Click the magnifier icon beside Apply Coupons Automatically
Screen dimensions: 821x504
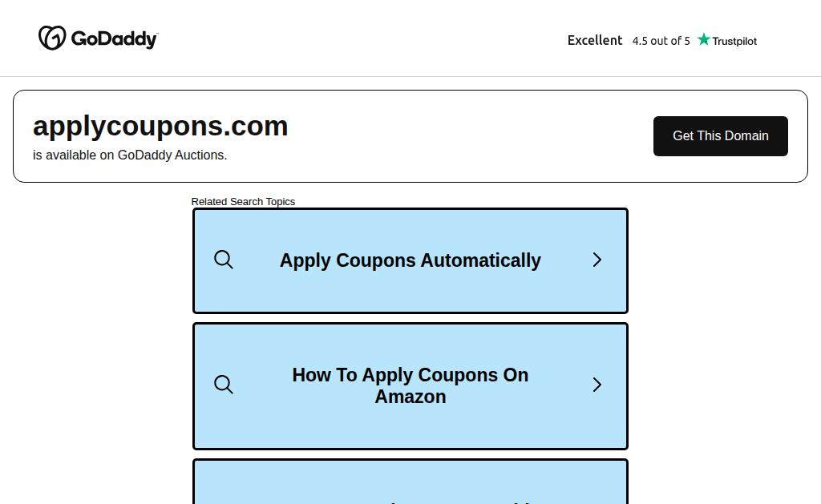tap(224, 260)
